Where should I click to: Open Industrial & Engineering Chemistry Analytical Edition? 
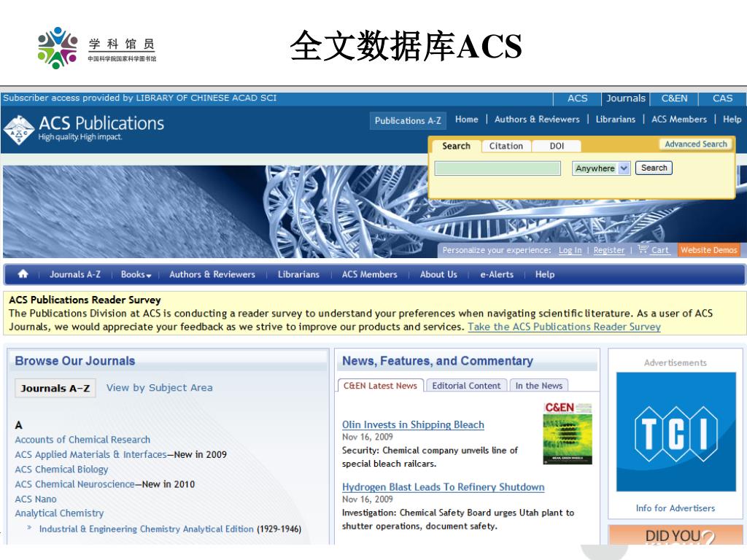146,529
